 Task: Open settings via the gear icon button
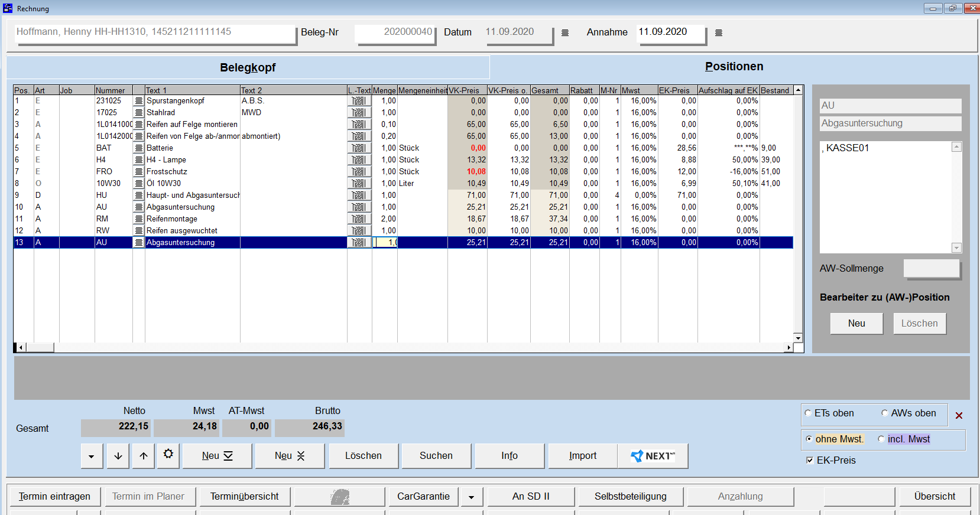168,456
